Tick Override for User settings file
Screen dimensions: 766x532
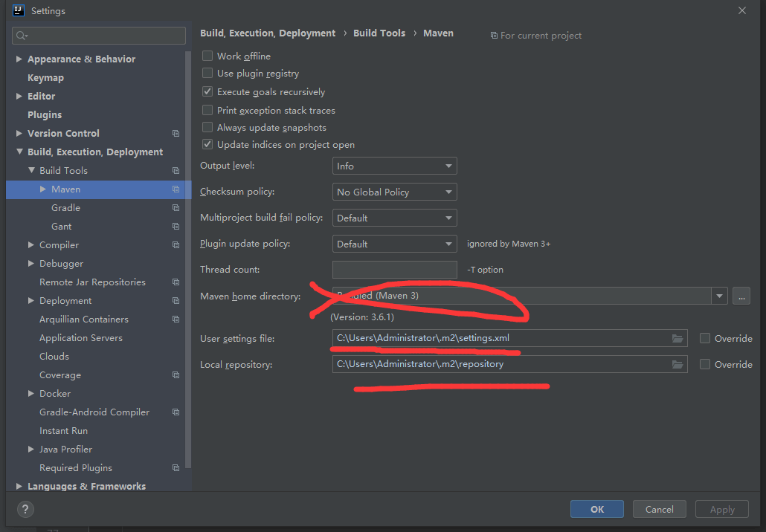click(x=705, y=338)
